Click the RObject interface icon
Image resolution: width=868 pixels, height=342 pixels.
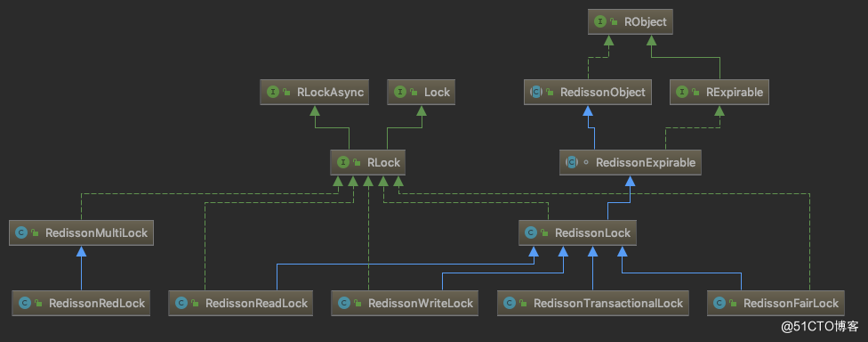(x=599, y=22)
